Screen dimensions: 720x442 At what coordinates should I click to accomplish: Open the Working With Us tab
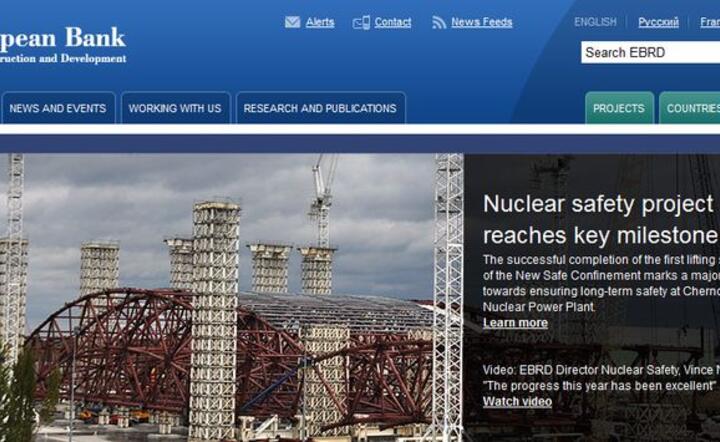point(175,108)
